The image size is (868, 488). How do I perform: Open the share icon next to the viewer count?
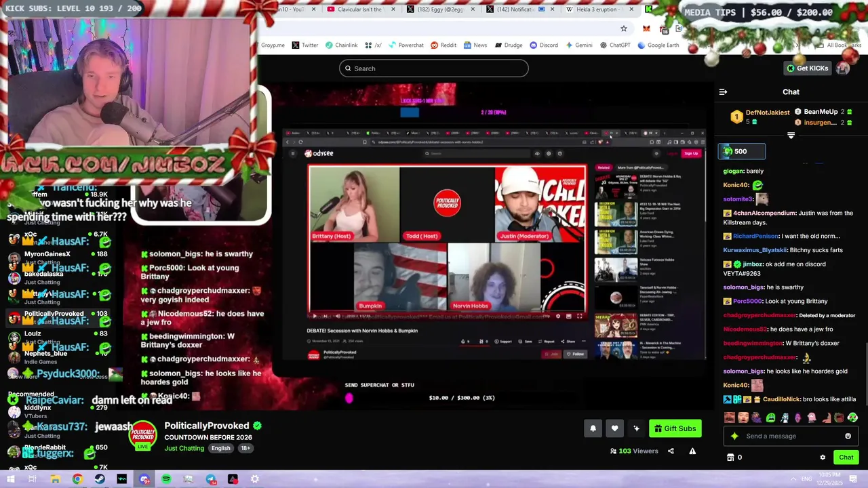[x=671, y=451]
